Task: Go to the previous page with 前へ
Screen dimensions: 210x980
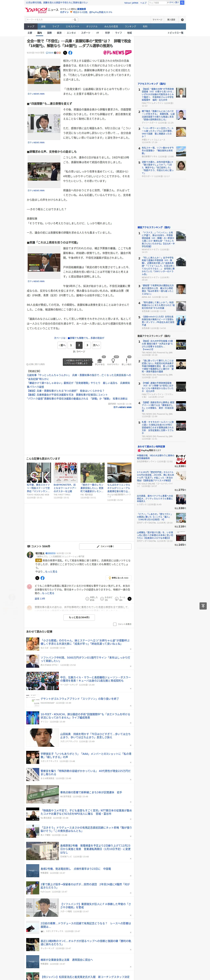Action: point(62,345)
